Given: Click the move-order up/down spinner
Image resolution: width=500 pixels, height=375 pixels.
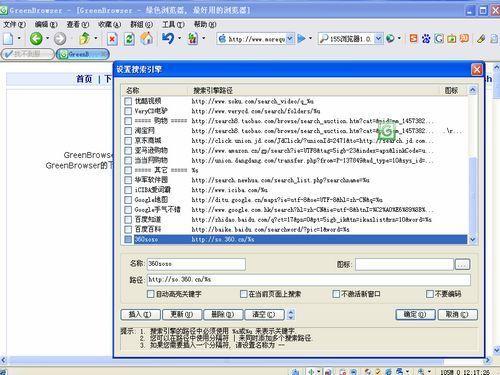Looking at the screenshot, I should [x=291, y=314].
